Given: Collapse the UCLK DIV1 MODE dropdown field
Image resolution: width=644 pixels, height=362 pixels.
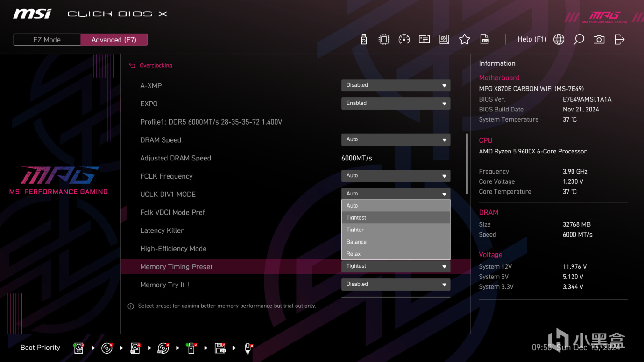Looking at the screenshot, I should 396,194.
